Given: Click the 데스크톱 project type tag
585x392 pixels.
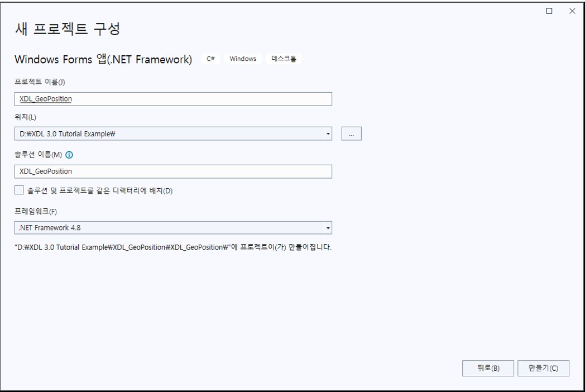Looking at the screenshot, I should click(284, 59).
